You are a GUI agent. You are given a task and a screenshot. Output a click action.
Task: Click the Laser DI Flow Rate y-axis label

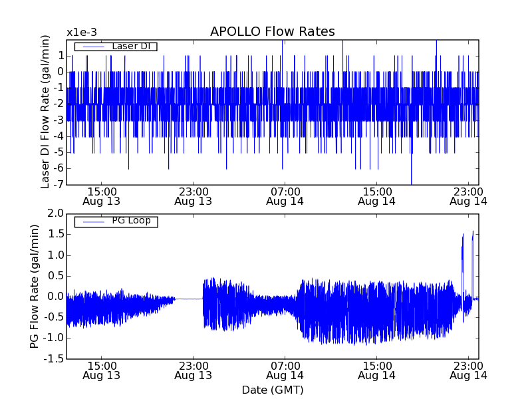46,112
